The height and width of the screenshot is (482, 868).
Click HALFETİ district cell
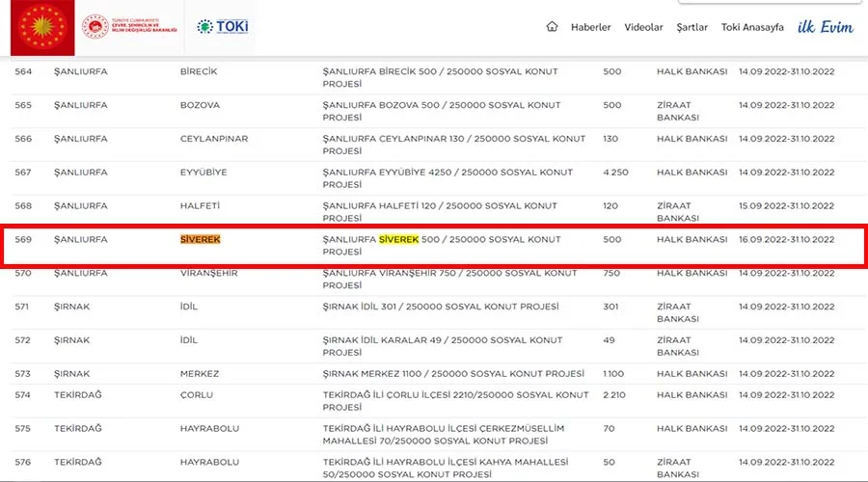(200, 206)
